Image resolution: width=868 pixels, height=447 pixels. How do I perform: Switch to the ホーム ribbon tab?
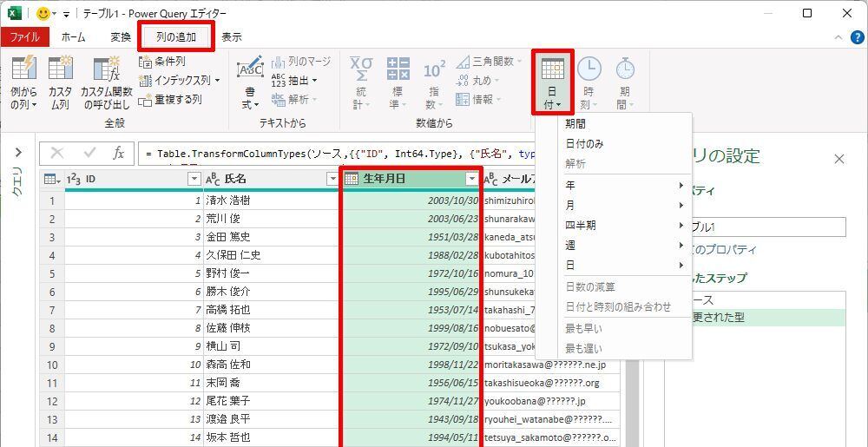[x=73, y=37]
